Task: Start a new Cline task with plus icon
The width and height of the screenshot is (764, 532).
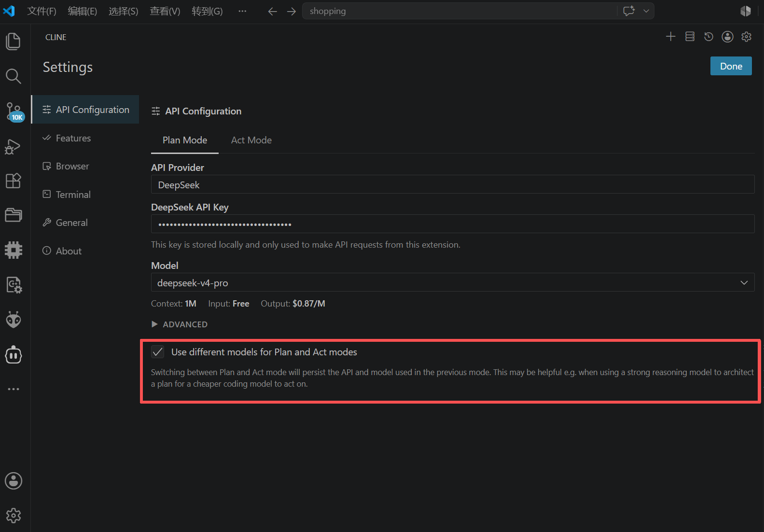Action: point(670,37)
